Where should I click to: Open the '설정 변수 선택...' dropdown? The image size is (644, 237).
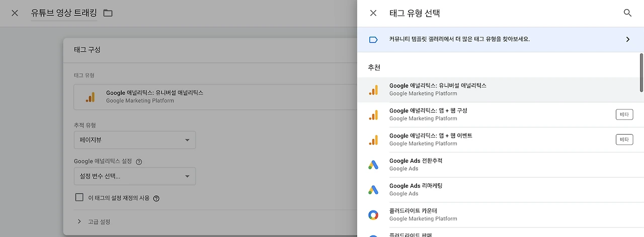[x=134, y=176]
